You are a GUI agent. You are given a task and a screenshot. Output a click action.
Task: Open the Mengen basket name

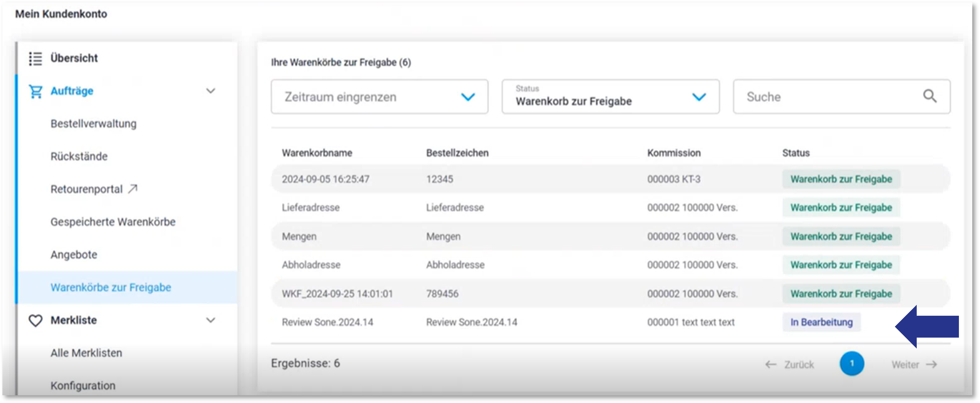pos(299,237)
